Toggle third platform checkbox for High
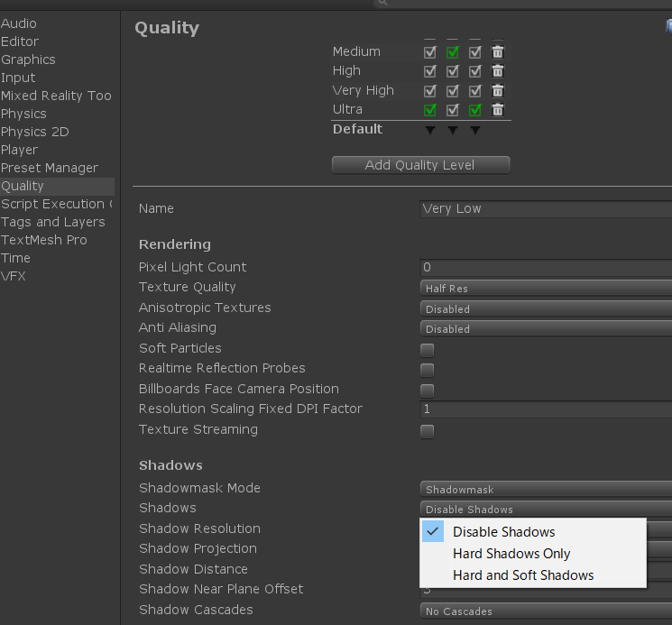 (x=474, y=71)
